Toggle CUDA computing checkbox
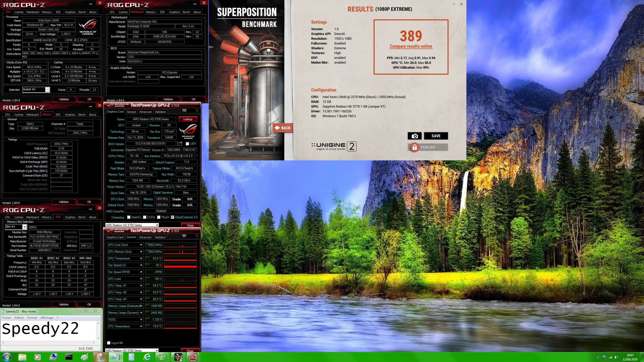Screen dimensions: 644x362 (x=145, y=217)
